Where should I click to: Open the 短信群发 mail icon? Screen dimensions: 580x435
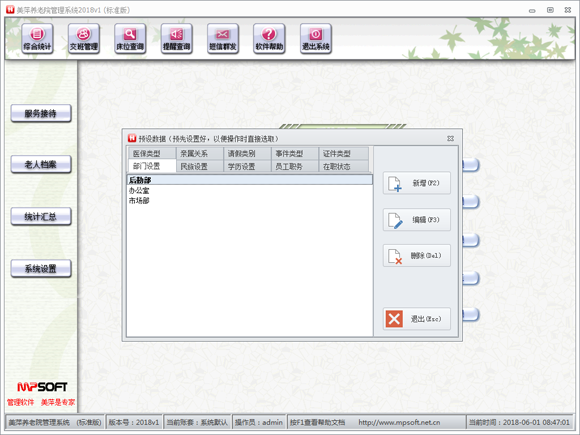coord(223,39)
